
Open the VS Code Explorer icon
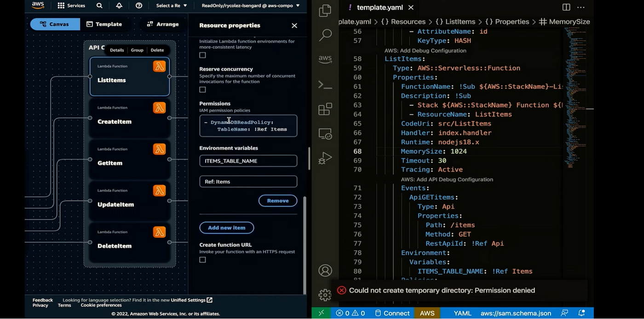click(x=325, y=10)
